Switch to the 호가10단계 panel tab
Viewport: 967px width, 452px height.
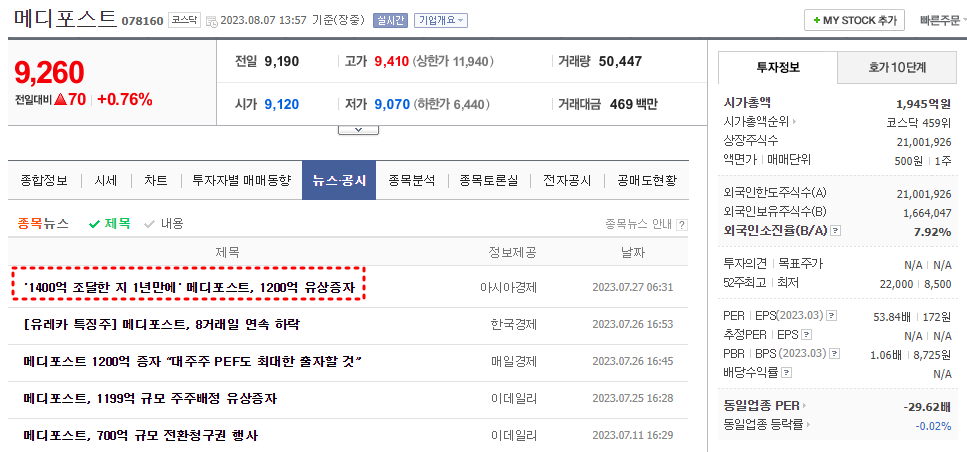coord(897,68)
